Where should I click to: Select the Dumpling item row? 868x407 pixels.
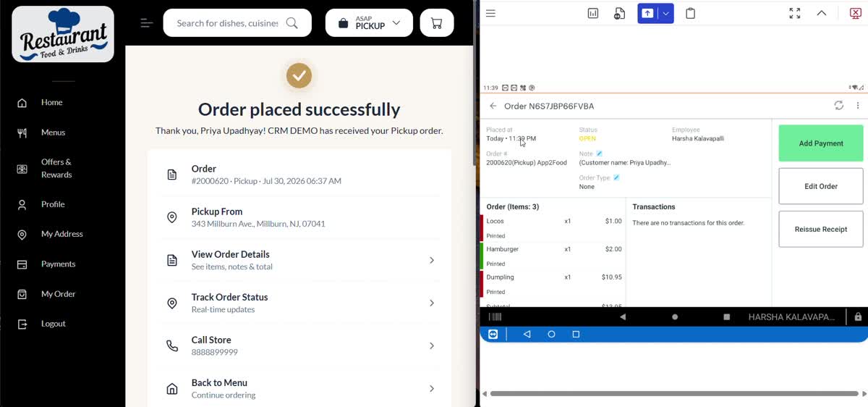click(x=553, y=284)
